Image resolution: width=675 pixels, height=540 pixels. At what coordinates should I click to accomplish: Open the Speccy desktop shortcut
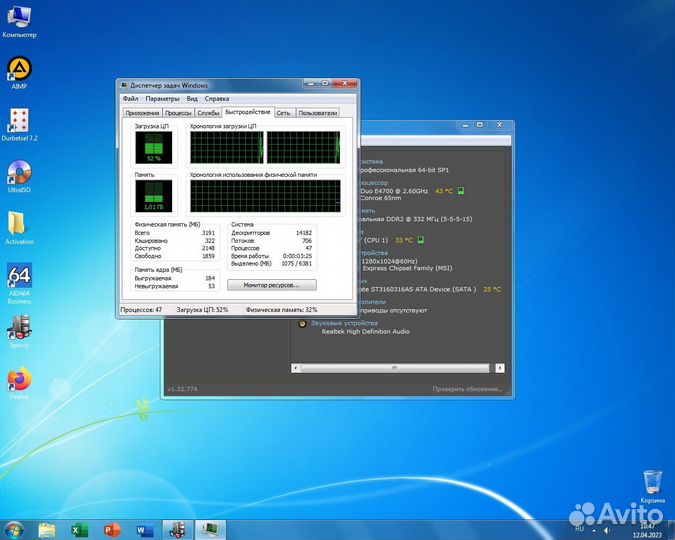coord(19,332)
